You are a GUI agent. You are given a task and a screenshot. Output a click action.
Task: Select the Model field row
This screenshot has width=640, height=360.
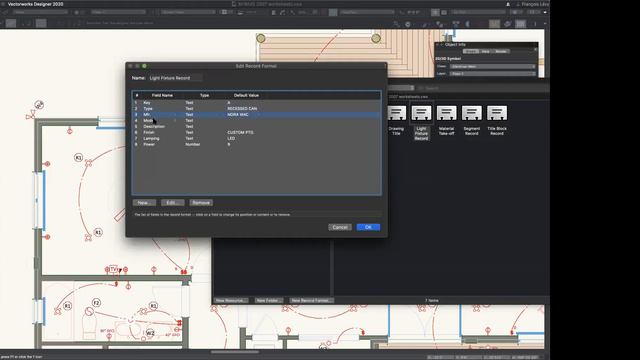(257, 120)
